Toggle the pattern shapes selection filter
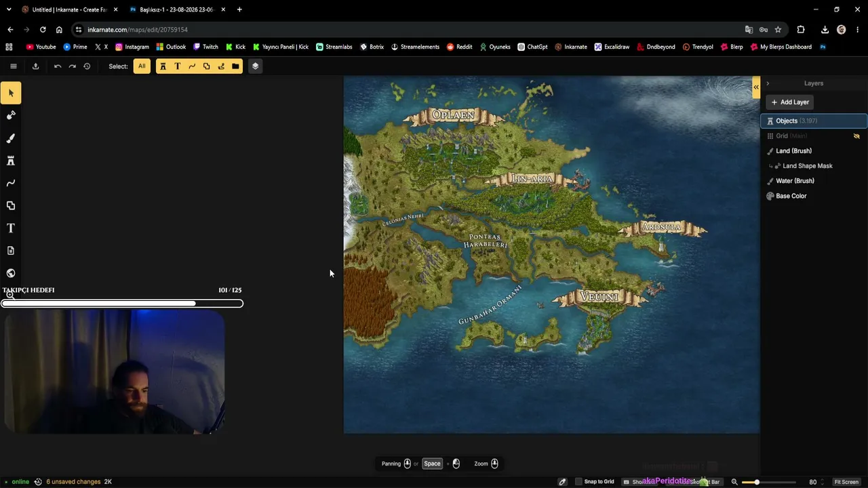 [206, 66]
